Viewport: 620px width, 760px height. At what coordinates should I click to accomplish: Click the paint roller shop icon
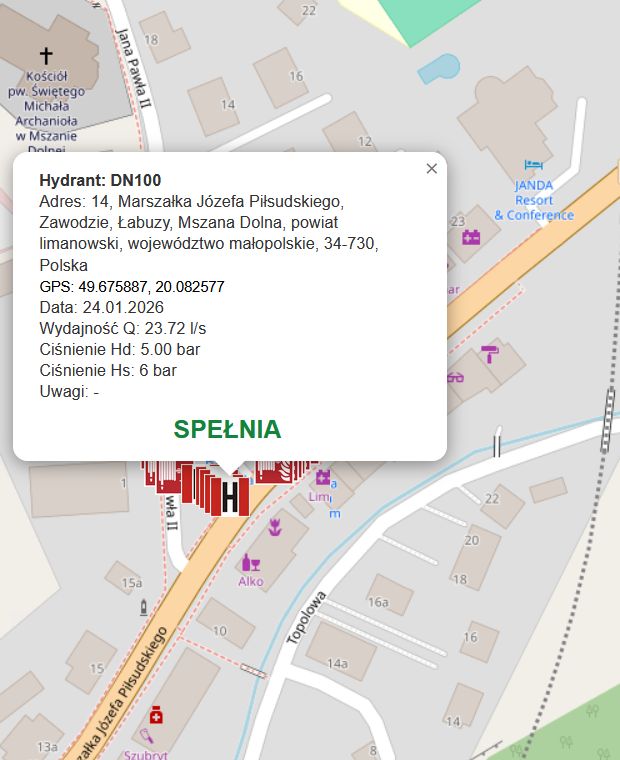(490, 354)
